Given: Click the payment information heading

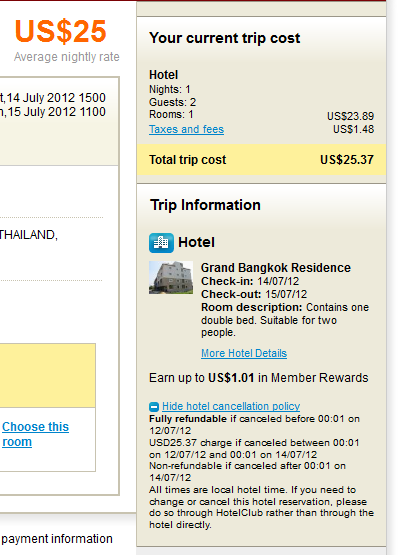Looking at the screenshot, I should point(57,539).
